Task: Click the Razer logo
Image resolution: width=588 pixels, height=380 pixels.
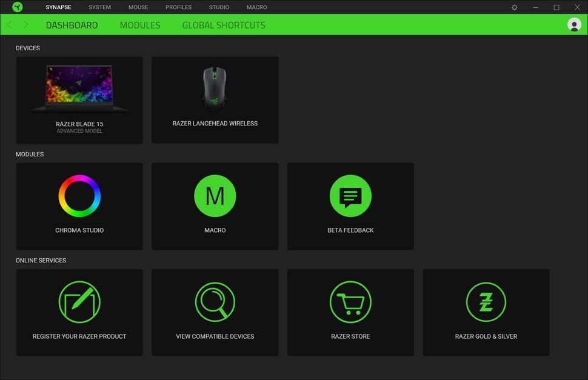Action: tap(18, 7)
